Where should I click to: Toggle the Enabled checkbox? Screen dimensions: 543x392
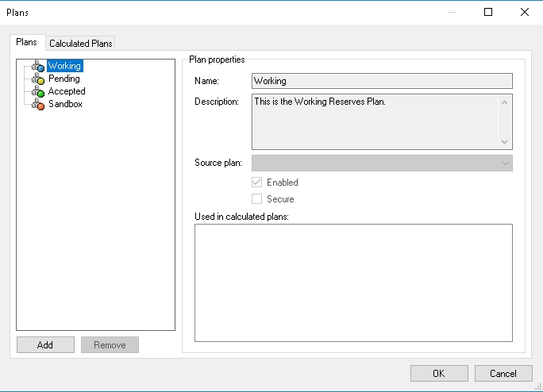pos(256,183)
